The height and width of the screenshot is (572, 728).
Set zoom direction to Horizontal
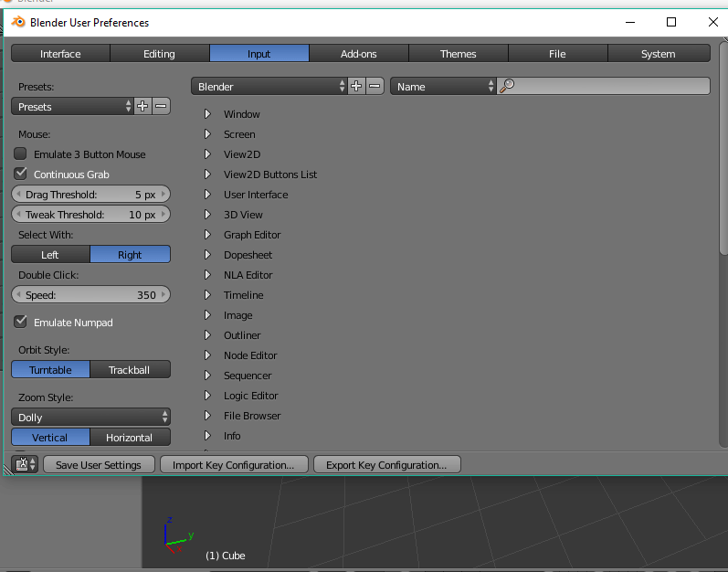130,438
